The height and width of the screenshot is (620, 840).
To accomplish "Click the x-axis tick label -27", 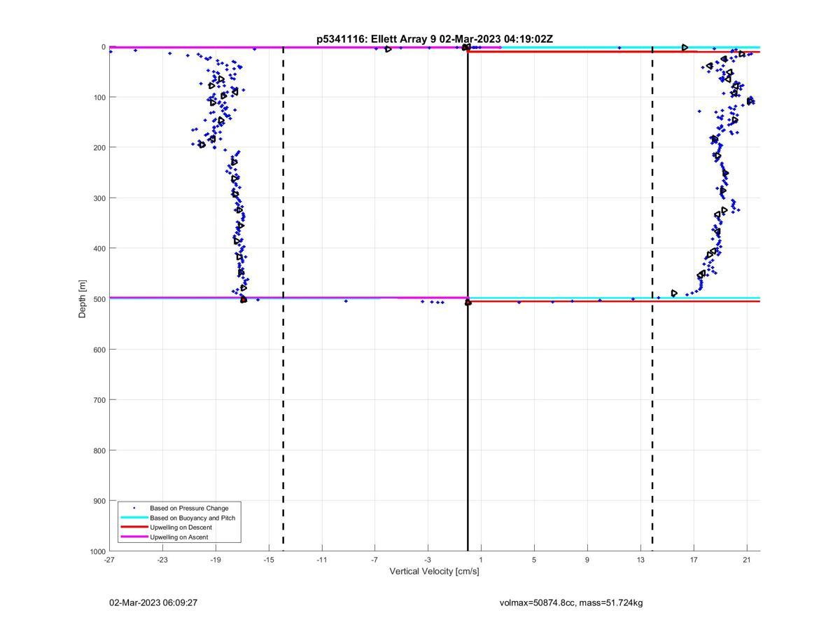I will click(109, 560).
